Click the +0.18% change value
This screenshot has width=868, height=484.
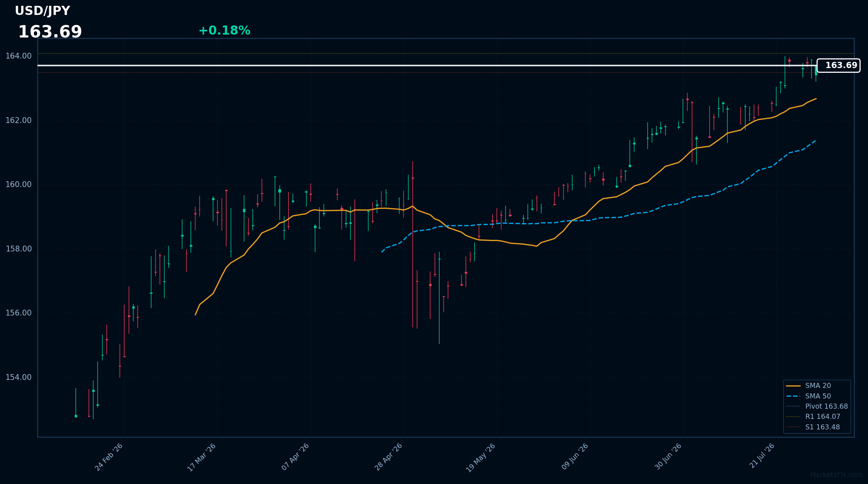point(224,31)
